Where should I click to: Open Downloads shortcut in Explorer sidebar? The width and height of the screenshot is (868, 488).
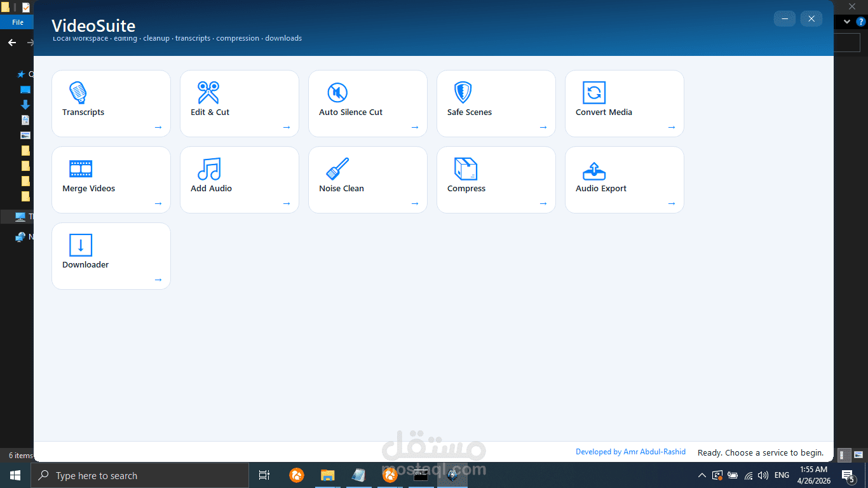coord(25,104)
